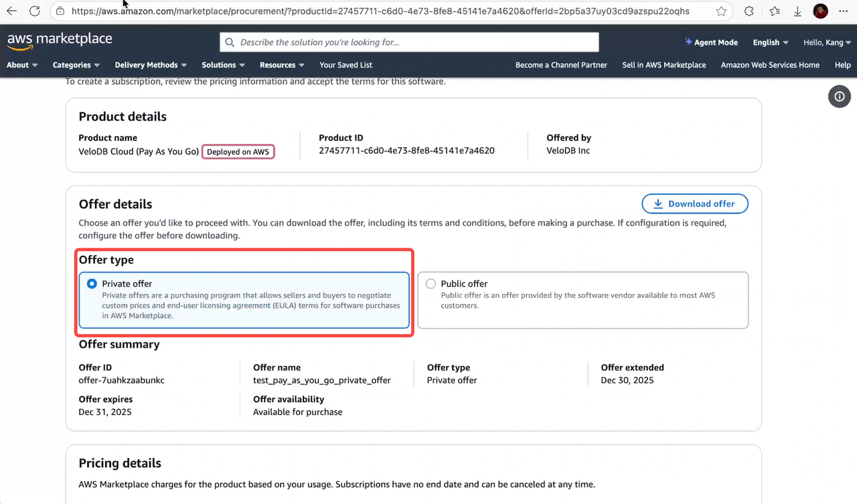Focus the marketplace search field
The image size is (857, 504).
[x=409, y=42]
